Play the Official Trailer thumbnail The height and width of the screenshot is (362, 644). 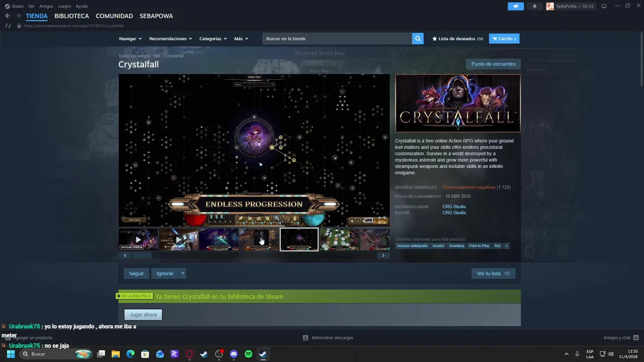[x=138, y=239]
